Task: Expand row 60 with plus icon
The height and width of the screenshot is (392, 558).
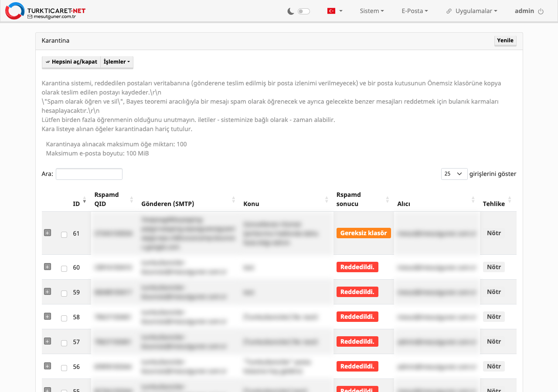Action: click(x=48, y=267)
